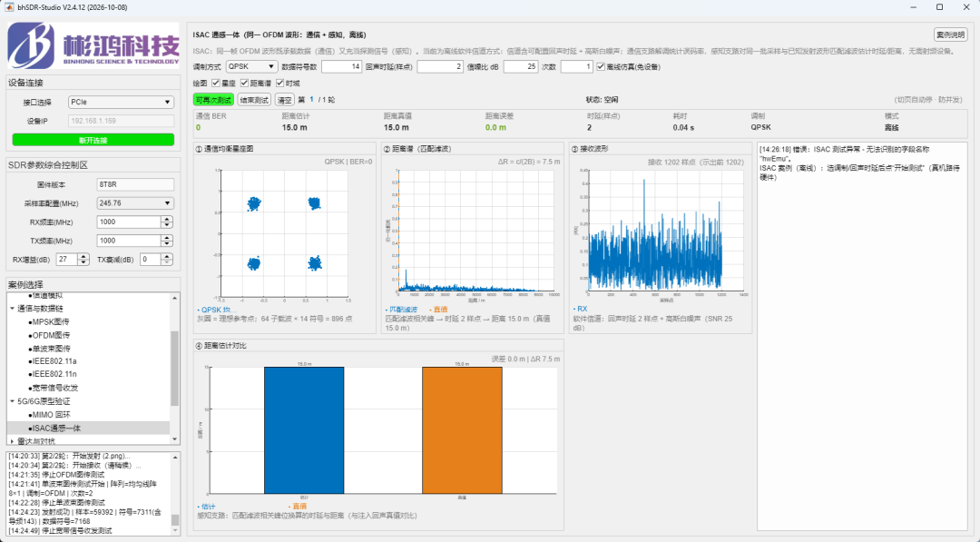Viewport: 980px width, 542px height.
Task: Click the log panel scrollbar thumb
Action: point(175,520)
